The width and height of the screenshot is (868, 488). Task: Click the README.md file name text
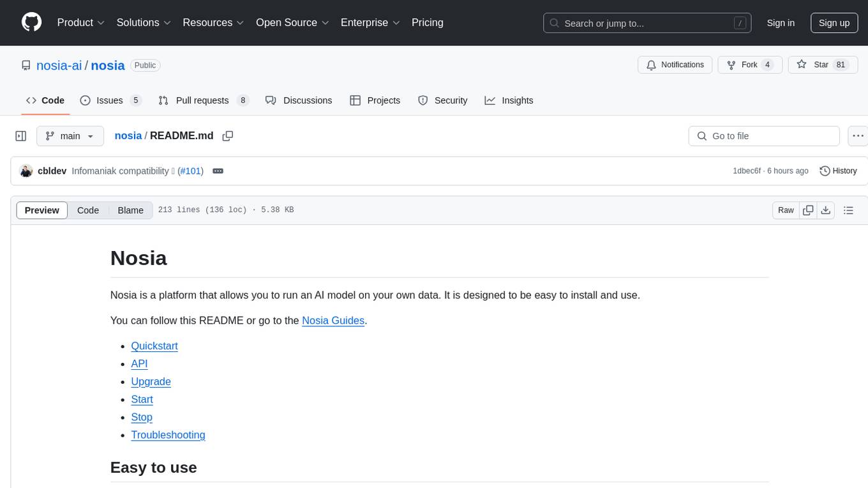pyautogui.click(x=182, y=135)
